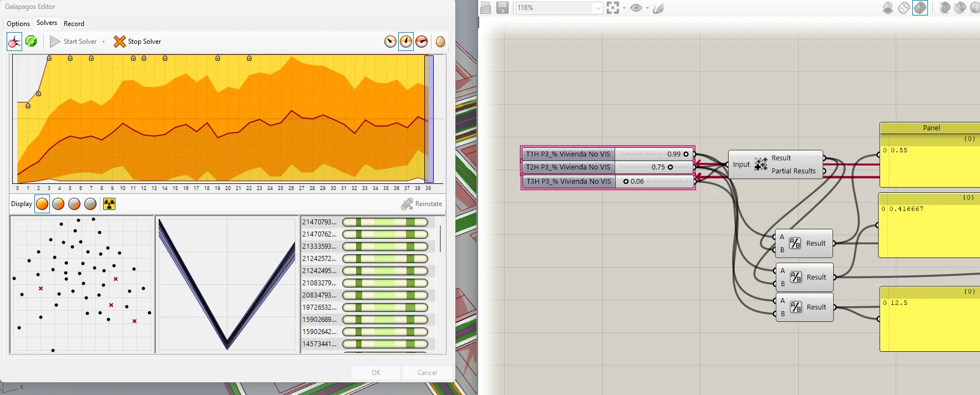Select the quarter-orange Display circle

(74, 204)
